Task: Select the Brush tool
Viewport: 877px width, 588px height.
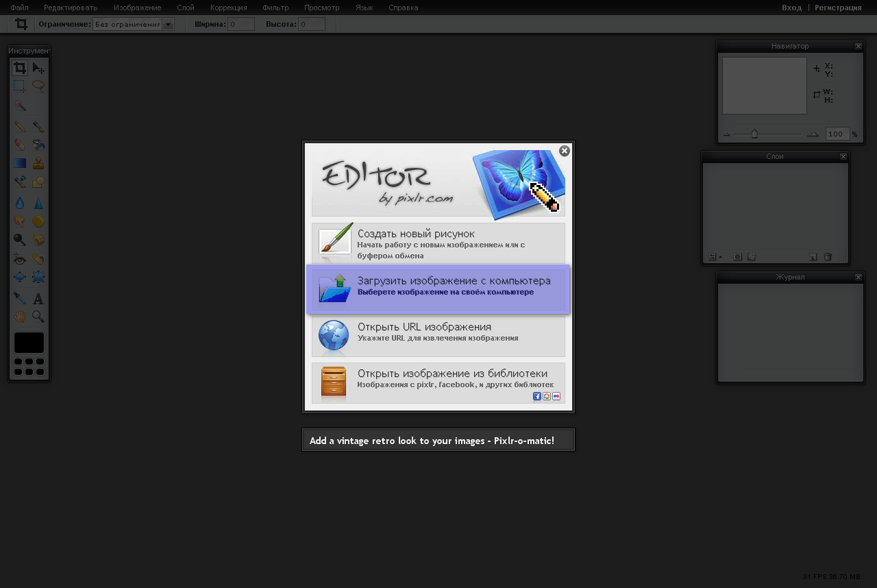Action: coord(38,127)
